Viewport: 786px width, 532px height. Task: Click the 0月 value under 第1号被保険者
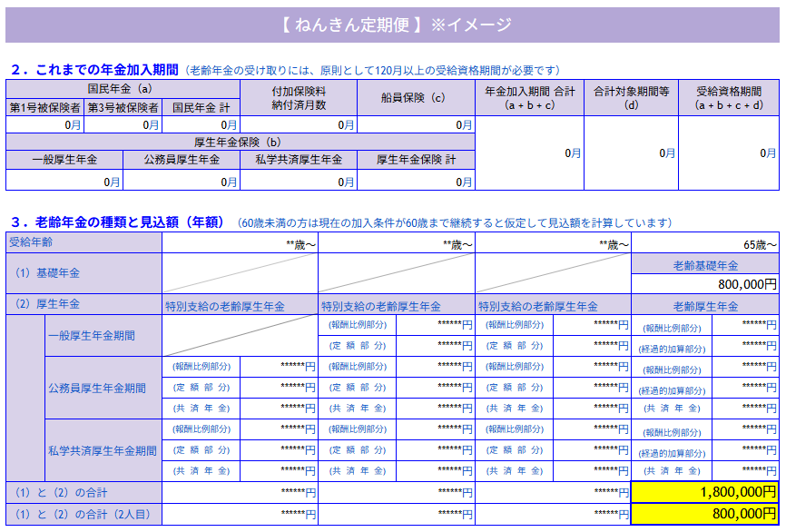point(45,125)
